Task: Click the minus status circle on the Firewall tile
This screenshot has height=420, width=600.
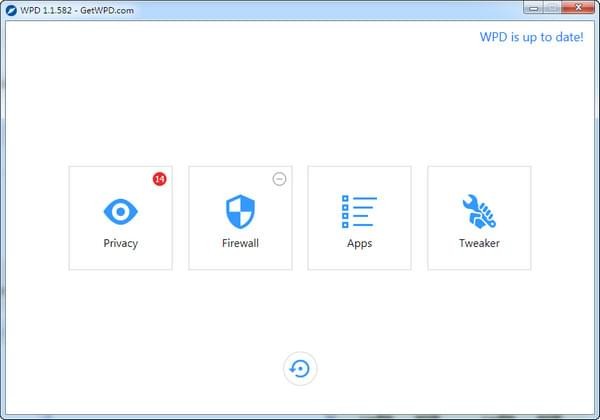Action: (x=279, y=179)
